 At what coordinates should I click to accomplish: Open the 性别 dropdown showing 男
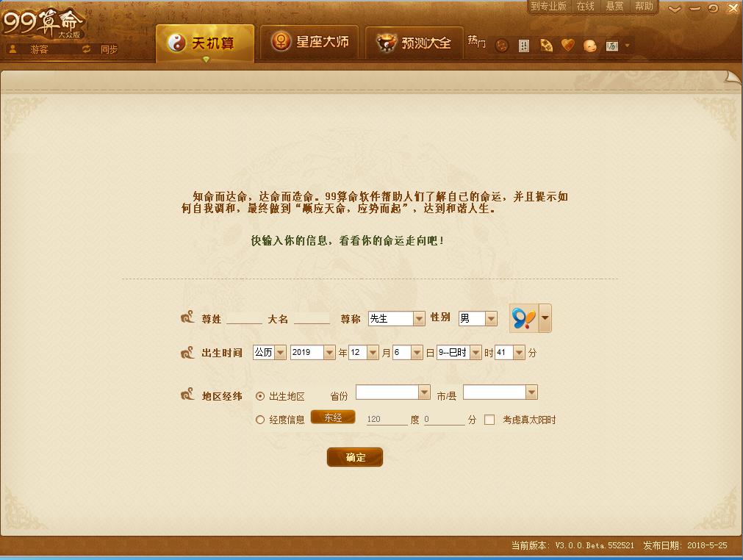[x=478, y=318]
